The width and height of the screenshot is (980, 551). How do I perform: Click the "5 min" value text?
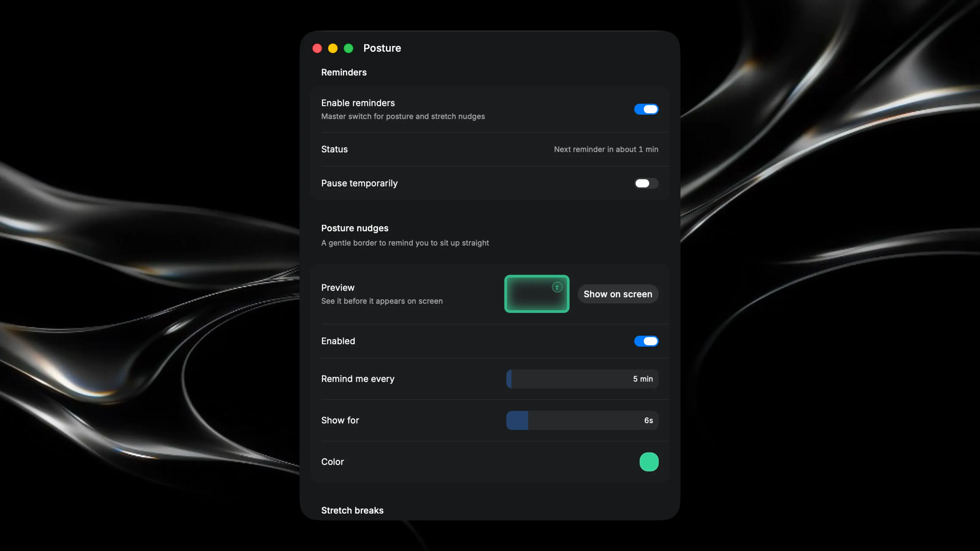coord(643,379)
